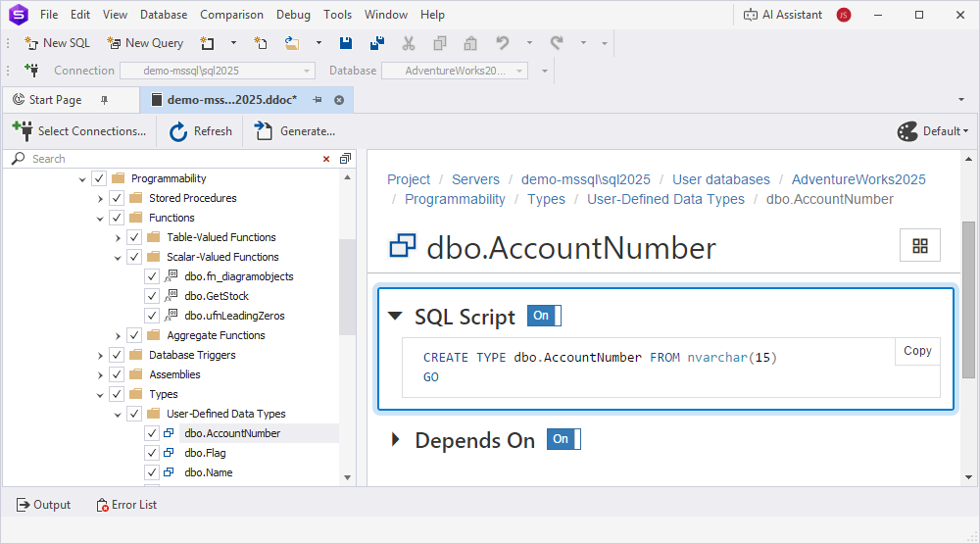
Task: Click the Open file folder icon
Action: pos(291,43)
